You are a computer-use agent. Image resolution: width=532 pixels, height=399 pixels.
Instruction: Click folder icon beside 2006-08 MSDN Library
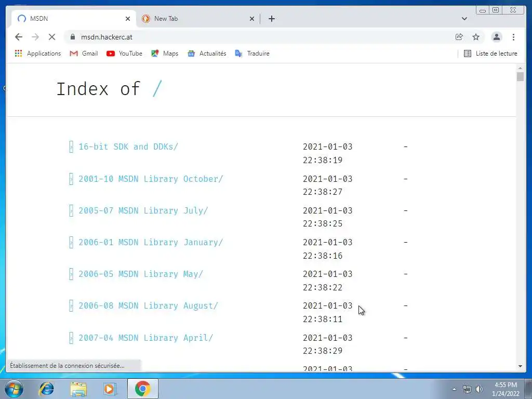click(x=71, y=305)
